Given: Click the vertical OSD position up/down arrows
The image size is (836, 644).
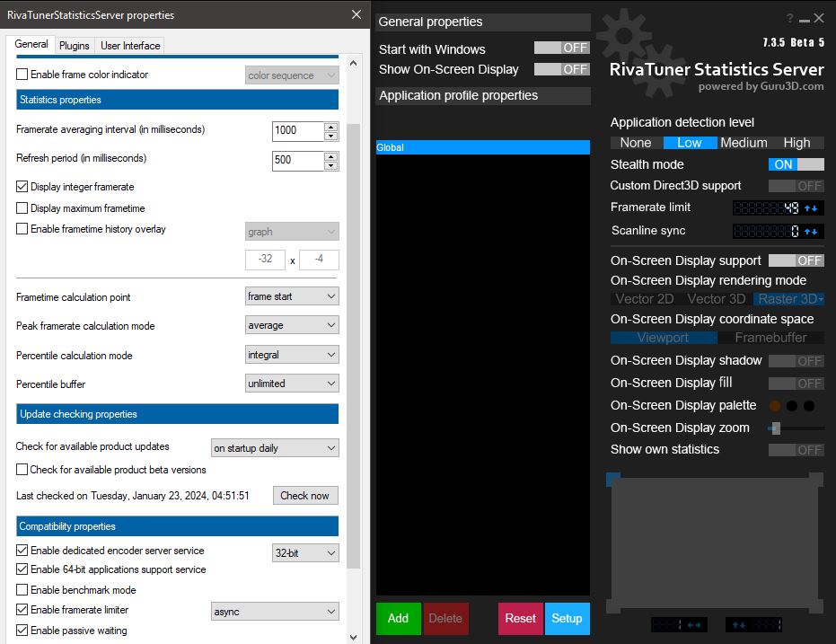Looking at the screenshot, I should click(x=738, y=625).
